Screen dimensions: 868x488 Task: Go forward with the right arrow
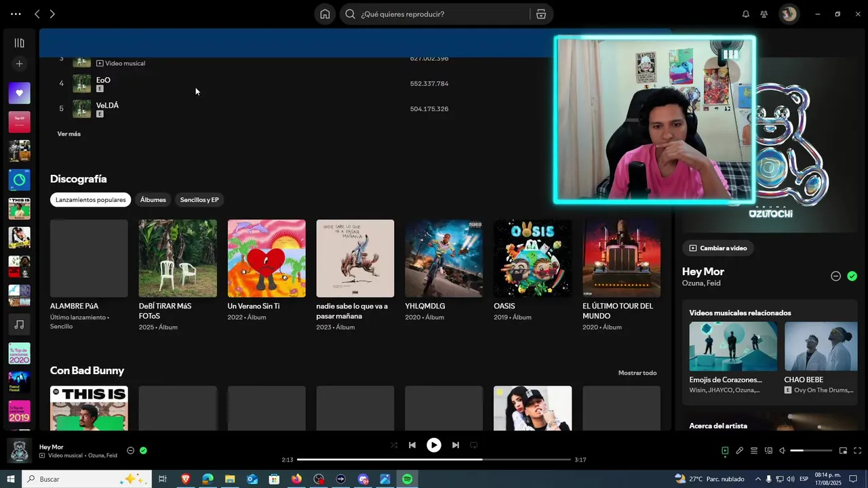pos(52,14)
